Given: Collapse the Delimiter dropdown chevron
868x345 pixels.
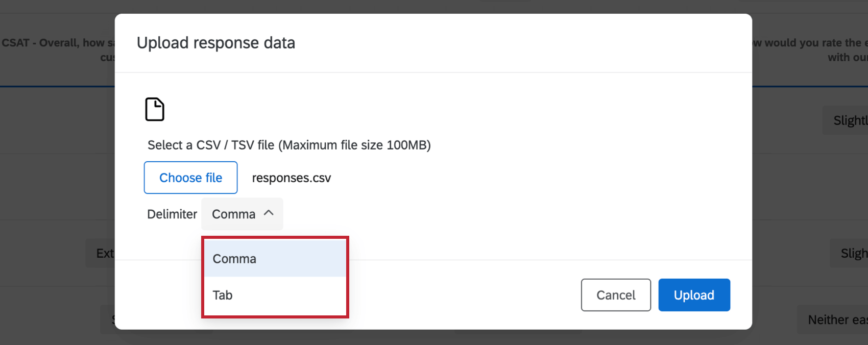Looking at the screenshot, I should (270, 213).
